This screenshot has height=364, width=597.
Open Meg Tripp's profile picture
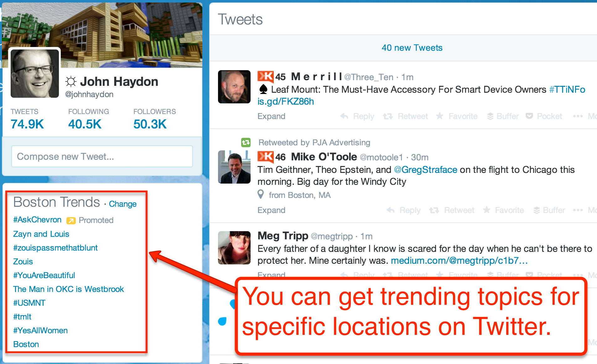pos(234,248)
